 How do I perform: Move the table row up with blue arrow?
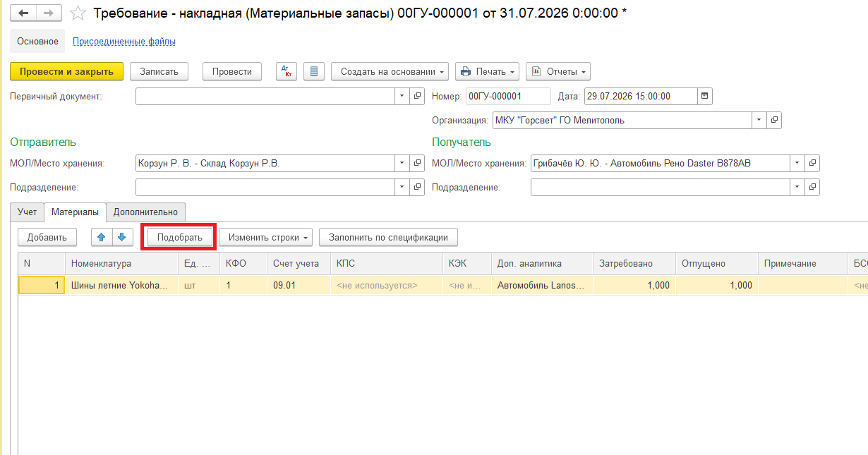(x=102, y=237)
